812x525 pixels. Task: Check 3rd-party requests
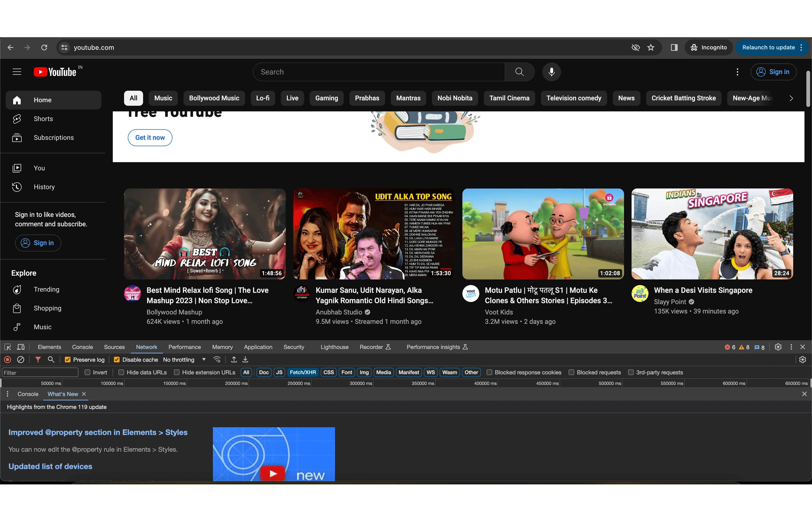[x=631, y=373]
